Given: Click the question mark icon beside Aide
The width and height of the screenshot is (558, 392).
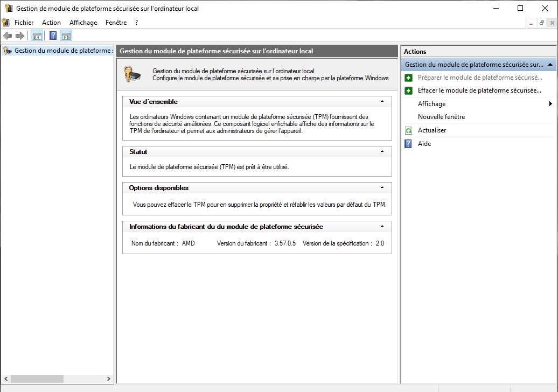Looking at the screenshot, I should pos(408,144).
